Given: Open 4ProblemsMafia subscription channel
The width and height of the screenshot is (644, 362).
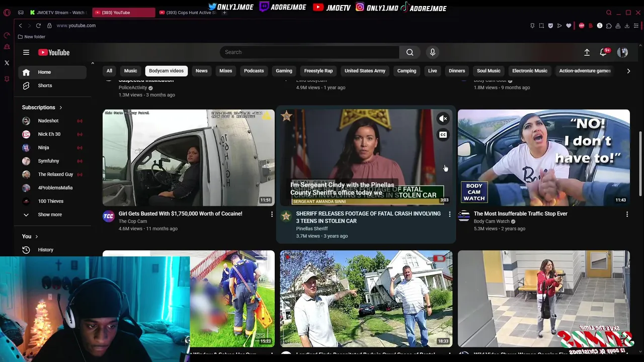Looking at the screenshot, I should (x=52, y=188).
